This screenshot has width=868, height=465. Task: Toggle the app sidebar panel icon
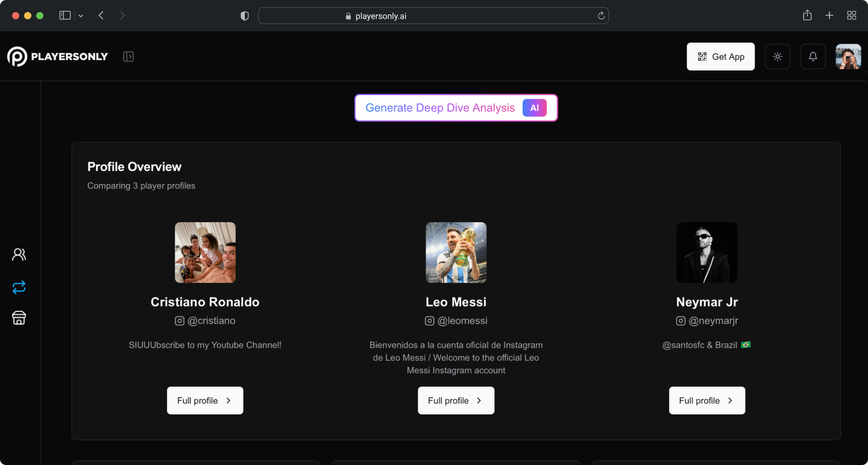coord(128,57)
